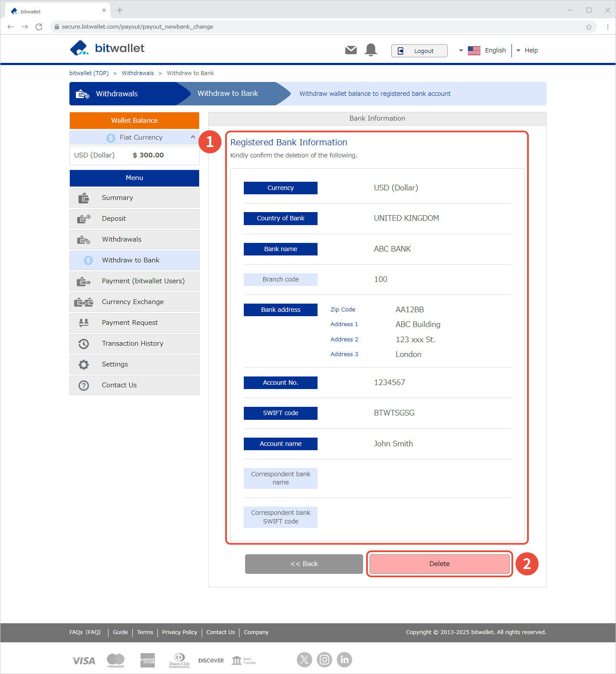Follow the Withdrawals breadcrumb link

pos(138,73)
